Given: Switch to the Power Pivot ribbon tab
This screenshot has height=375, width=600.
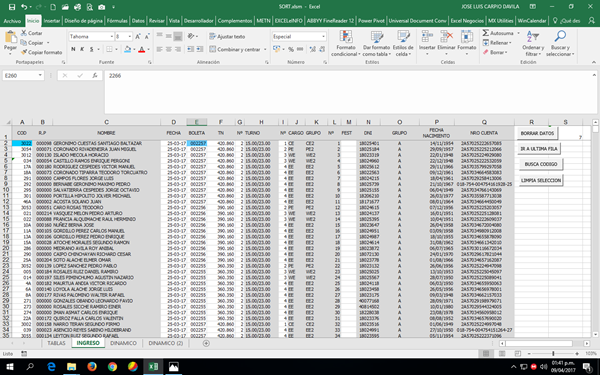Looking at the screenshot, I should (x=371, y=21).
